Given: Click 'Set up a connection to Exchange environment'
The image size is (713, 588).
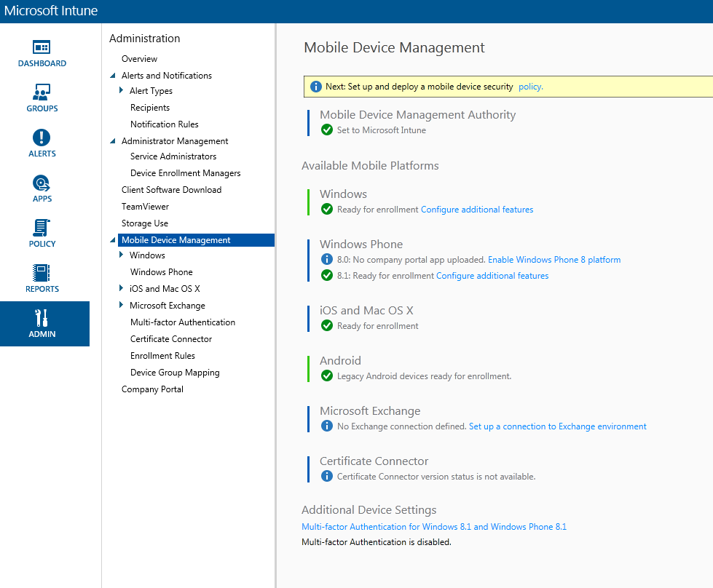Looking at the screenshot, I should click(557, 426).
